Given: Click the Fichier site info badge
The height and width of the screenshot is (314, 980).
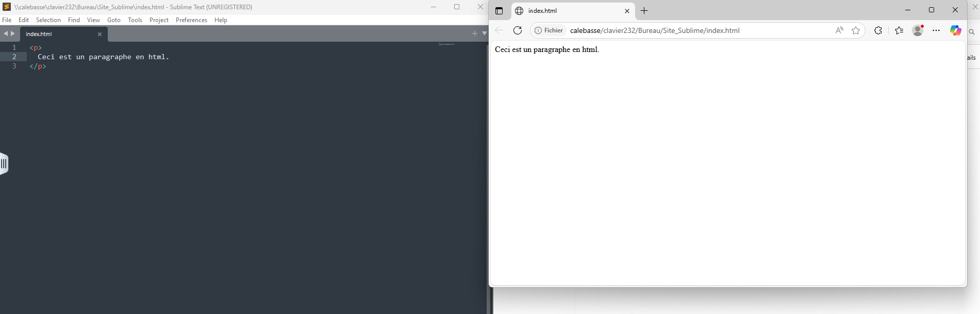Looking at the screenshot, I should point(549,30).
